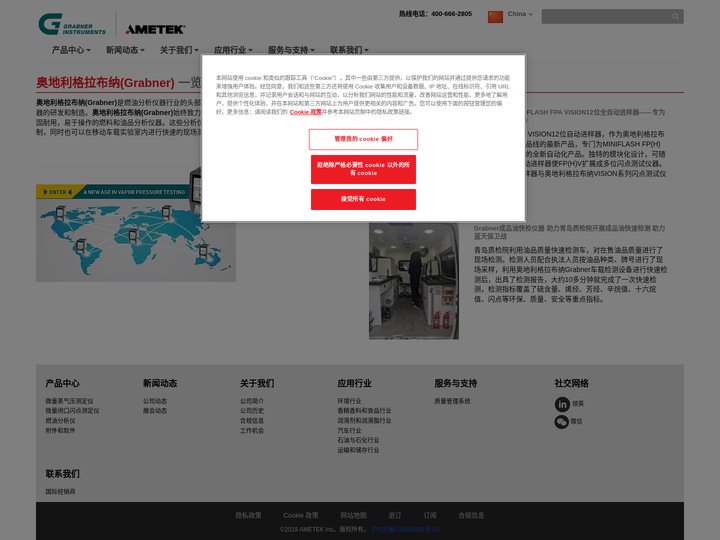Click the Grabner Instruments logo
The width and height of the screenshot is (720, 540).
coord(72,24)
